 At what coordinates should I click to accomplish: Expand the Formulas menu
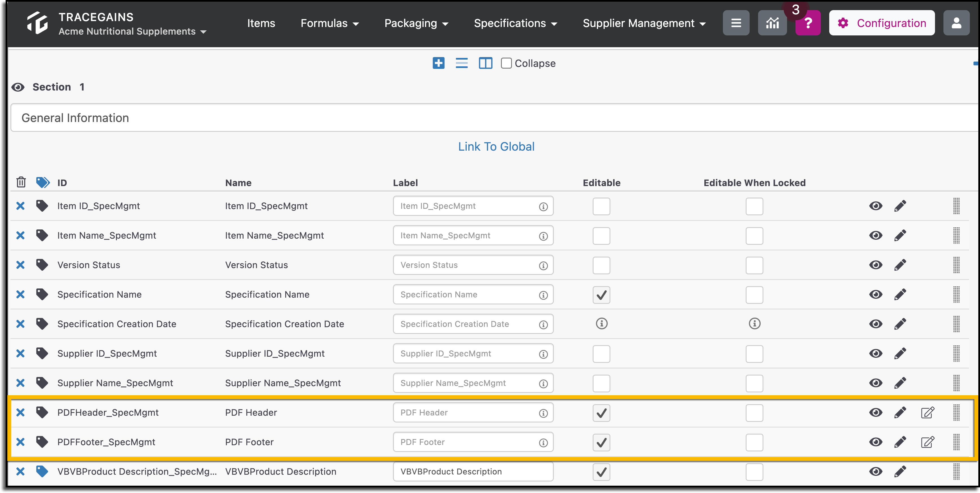point(329,23)
